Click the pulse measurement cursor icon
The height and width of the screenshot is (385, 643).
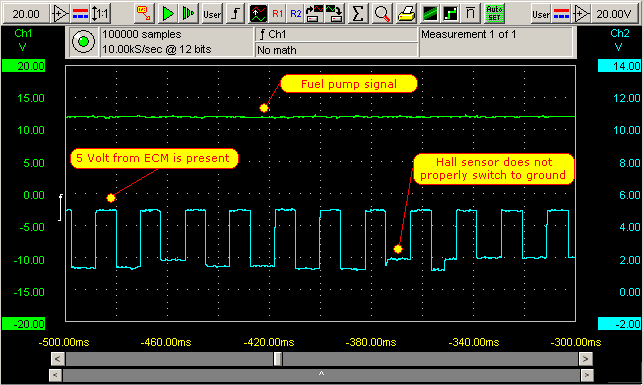(470, 14)
